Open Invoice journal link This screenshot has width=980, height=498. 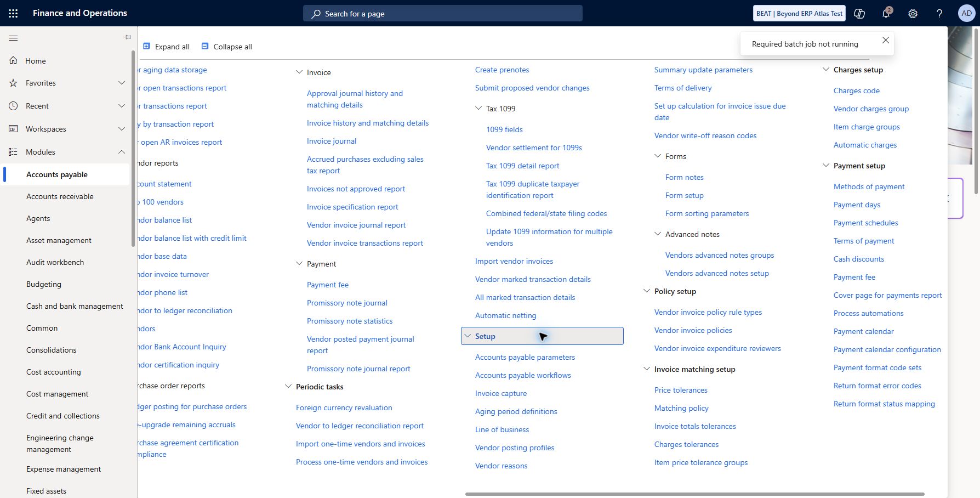[x=332, y=141]
